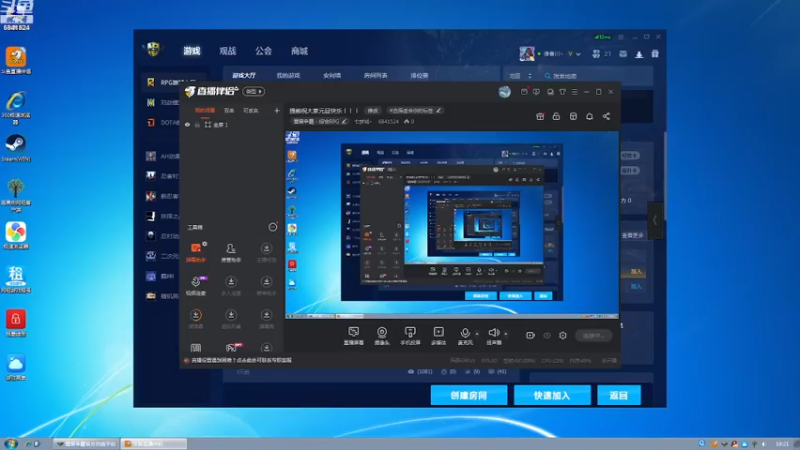Screen dimensions: 800x450
Task: Open the 视频连麦 tool
Action: [196, 286]
